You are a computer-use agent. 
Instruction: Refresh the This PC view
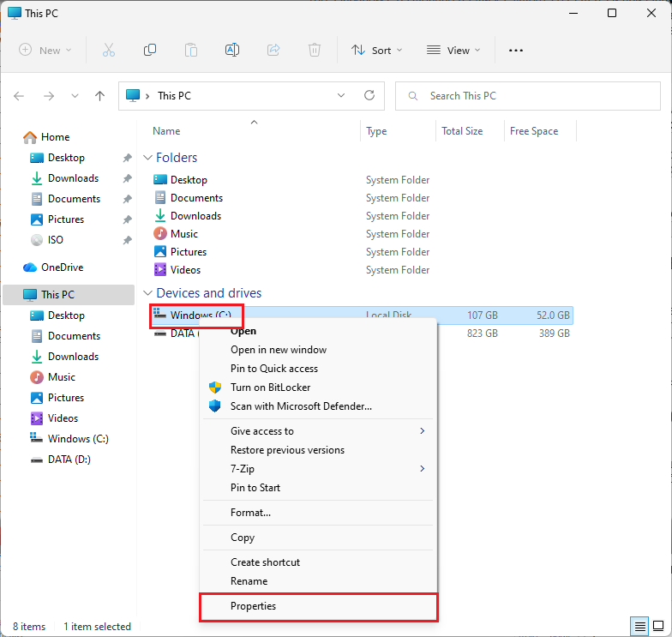point(369,96)
